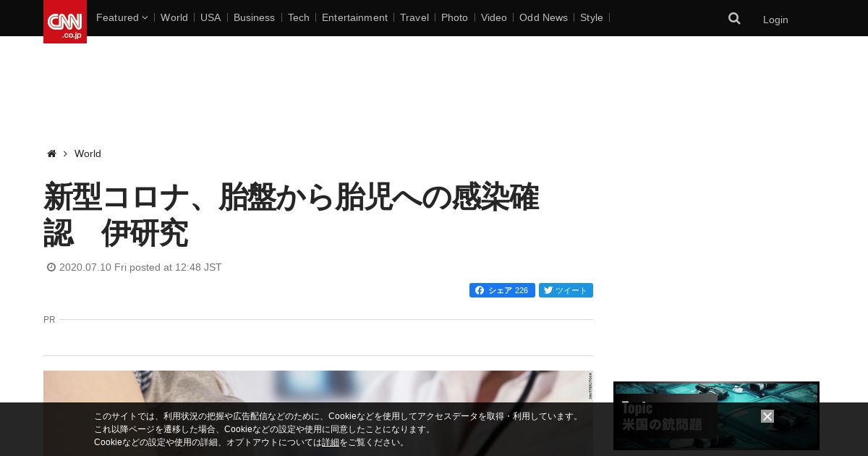Expand the Featured menu
This screenshot has height=456, width=868.
[x=122, y=17]
